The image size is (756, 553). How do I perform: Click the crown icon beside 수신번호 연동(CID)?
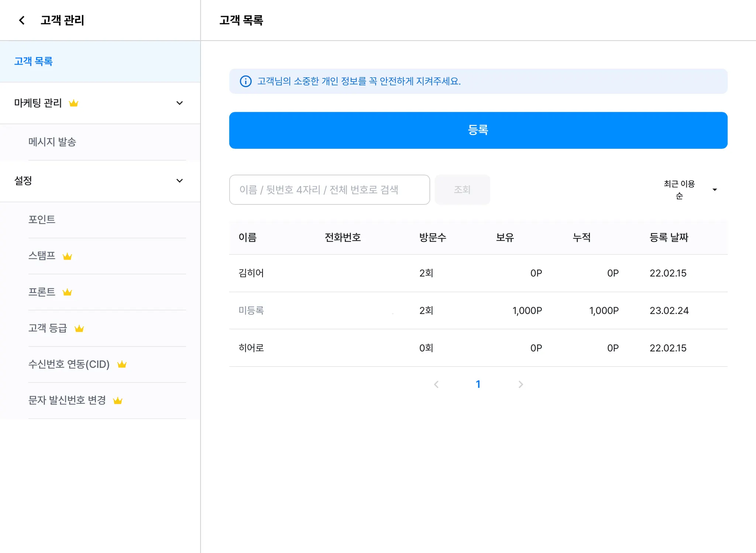coord(122,365)
